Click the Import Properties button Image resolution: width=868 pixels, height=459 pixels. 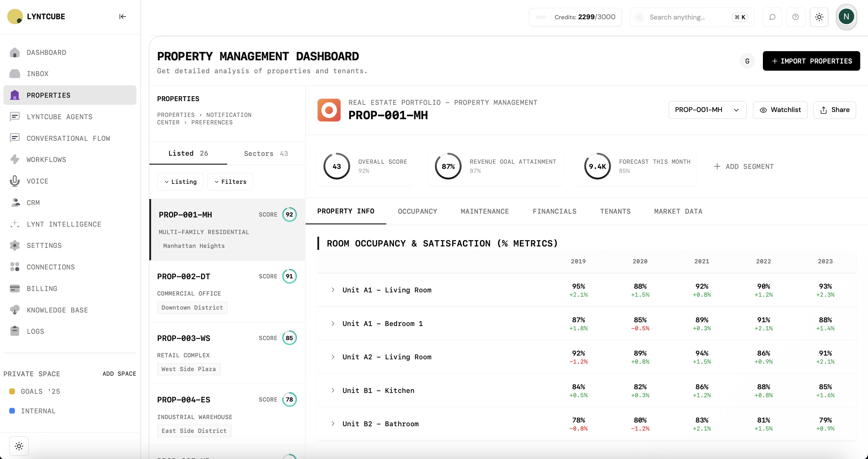click(811, 61)
